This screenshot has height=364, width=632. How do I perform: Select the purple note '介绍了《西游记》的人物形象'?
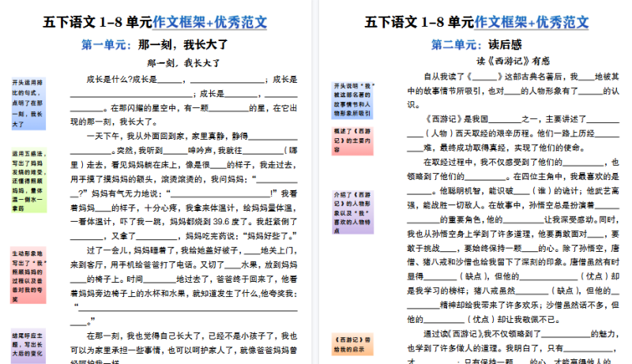pyautogui.click(x=352, y=212)
